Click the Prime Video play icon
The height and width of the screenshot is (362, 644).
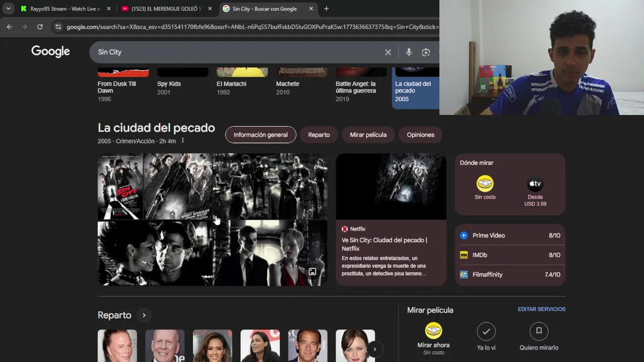[464, 235]
